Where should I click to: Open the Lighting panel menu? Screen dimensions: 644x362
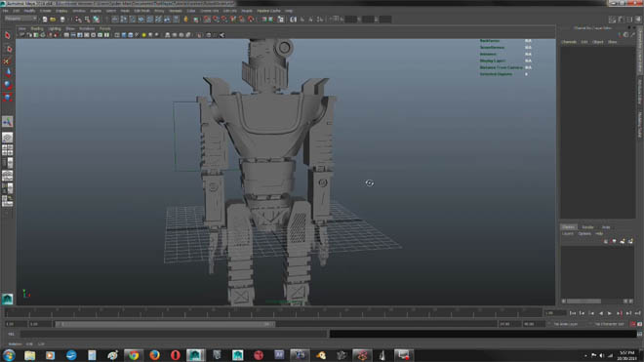[55, 28]
